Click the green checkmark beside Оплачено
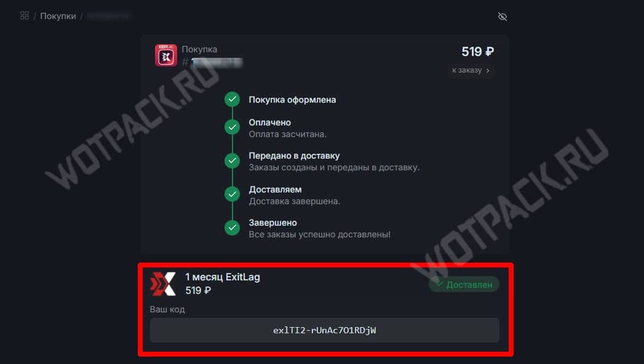 232,127
